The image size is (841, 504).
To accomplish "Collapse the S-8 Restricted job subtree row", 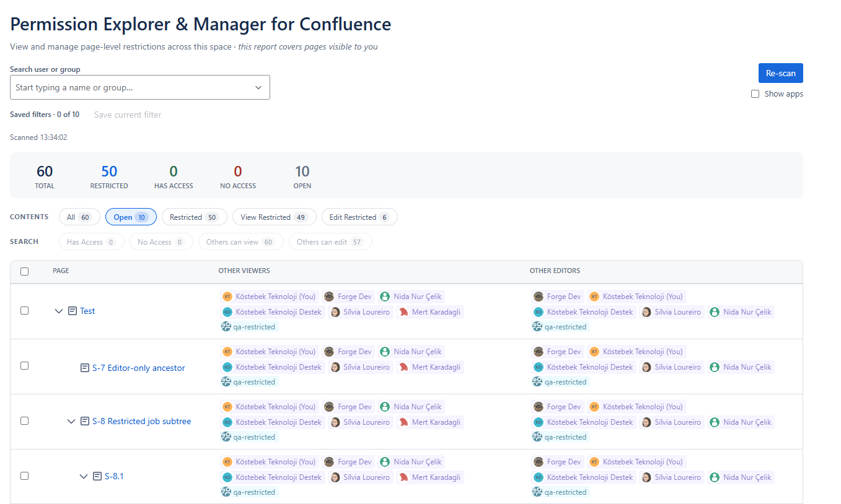I will click(x=71, y=422).
